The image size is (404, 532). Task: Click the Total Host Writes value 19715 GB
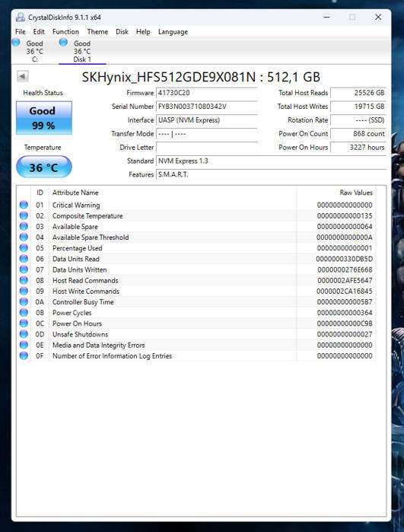pyautogui.click(x=358, y=107)
